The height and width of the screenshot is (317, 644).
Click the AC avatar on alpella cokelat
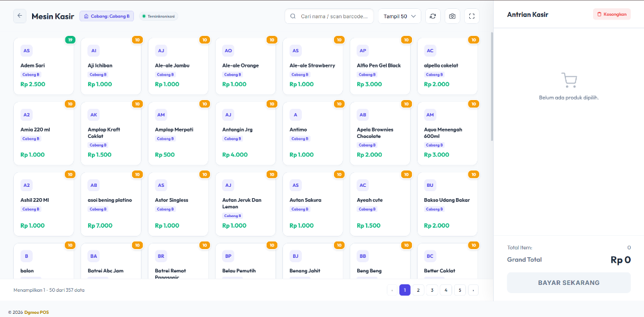pos(430,51)
